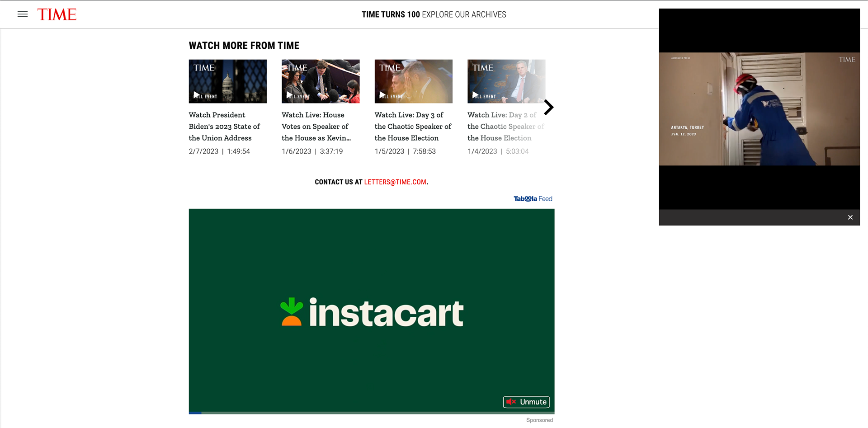Viewport: 868px width, 428px height.
Task: Play the State of the Union video thumbnail
Action: point(228,81)
